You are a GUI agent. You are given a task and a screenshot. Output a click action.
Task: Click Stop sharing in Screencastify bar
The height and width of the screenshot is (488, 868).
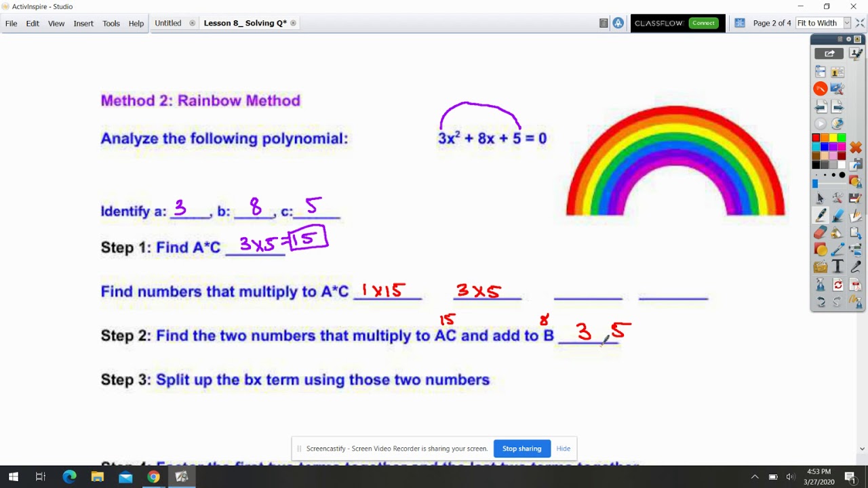(x=521, y=449)
